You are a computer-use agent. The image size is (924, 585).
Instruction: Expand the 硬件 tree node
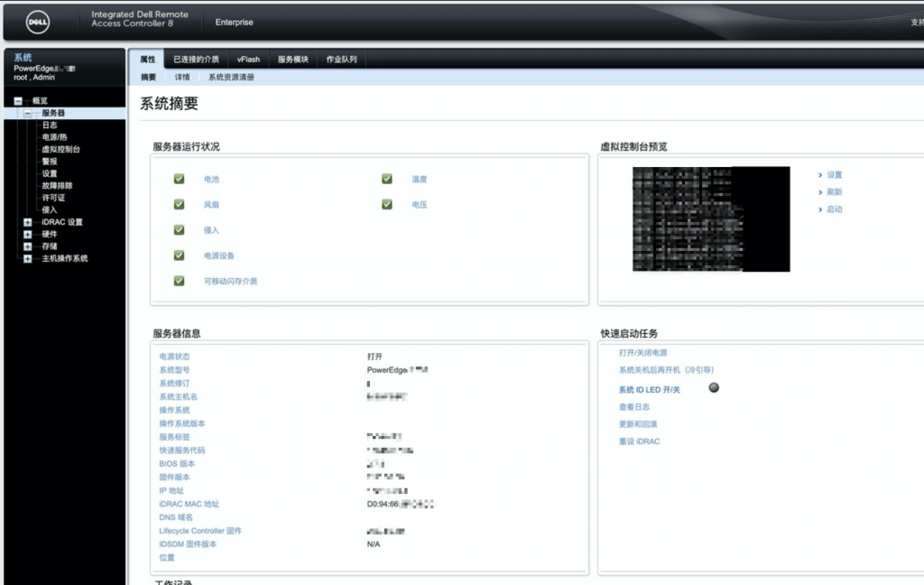pos(28,235)
